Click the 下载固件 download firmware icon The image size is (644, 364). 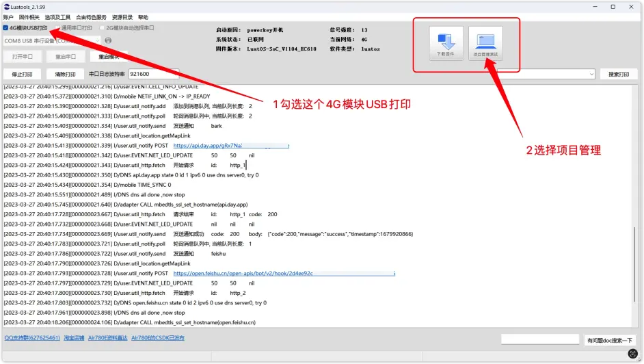point(446,44)
